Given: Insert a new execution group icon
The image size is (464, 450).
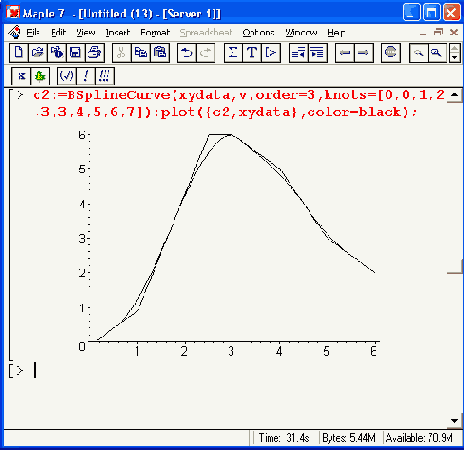Looking at the screenshot, I should (x=271, y=53).
